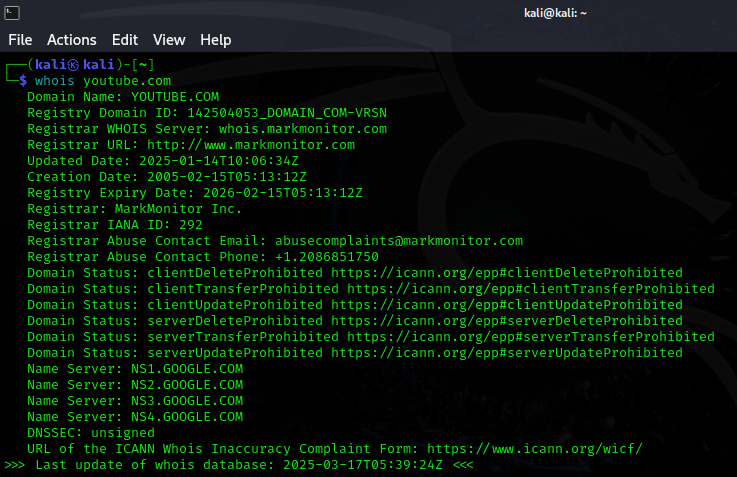Click the Registrar: MarkMonitor Inc. line
737x477 pixels.
(x=134, y=209)
